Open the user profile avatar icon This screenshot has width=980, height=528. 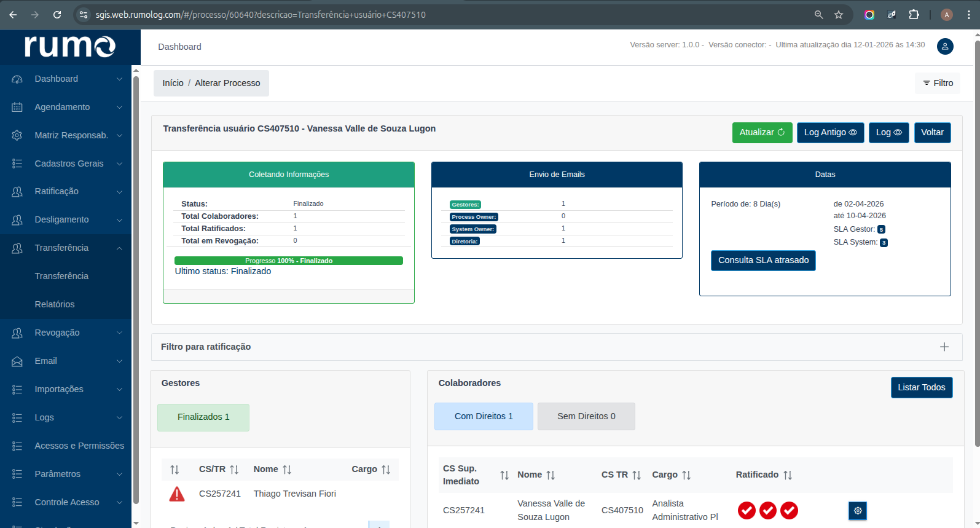click(945, 46)
